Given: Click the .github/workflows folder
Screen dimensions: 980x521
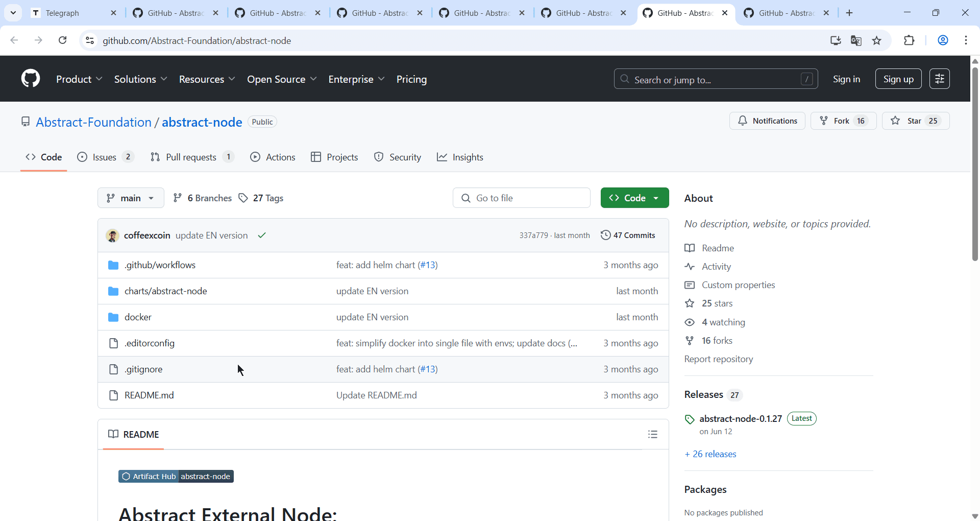Looking at the screenshot, I should [160, 265].
